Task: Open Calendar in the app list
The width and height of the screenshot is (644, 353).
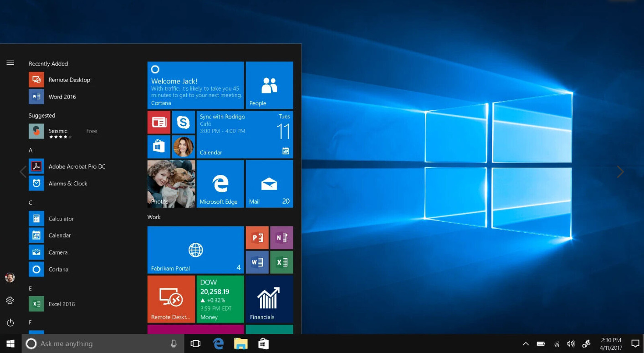Action: [x=50, y=235]
